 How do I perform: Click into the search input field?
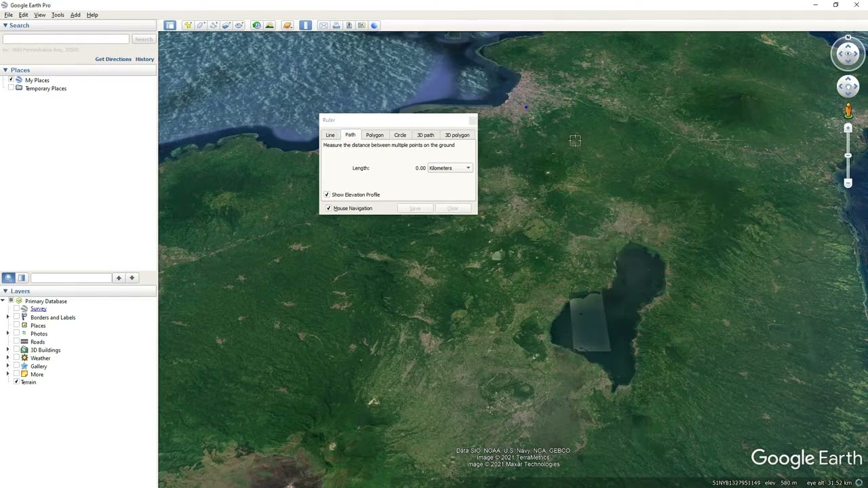click(x=66, y=39)
